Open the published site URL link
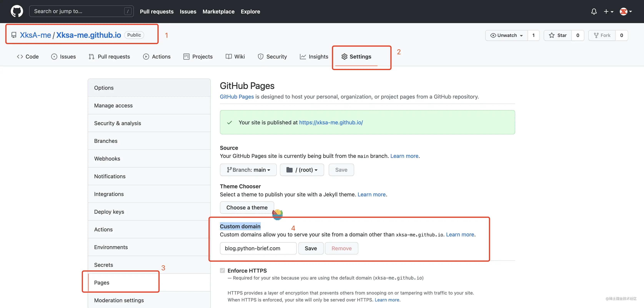The height and width of the screenshot is (308, 644). pos(331,122)
